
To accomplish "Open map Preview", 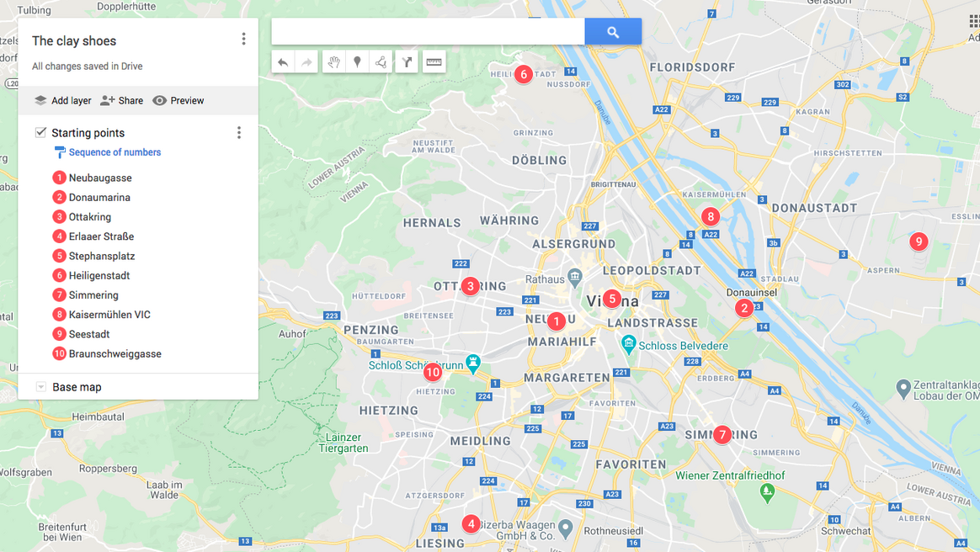I will coord(178,101).
